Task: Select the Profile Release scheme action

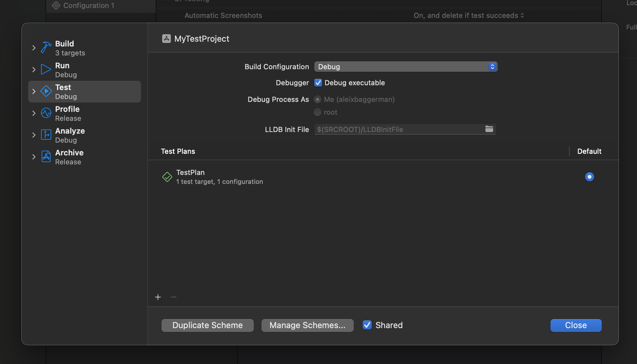Action: 85,113
